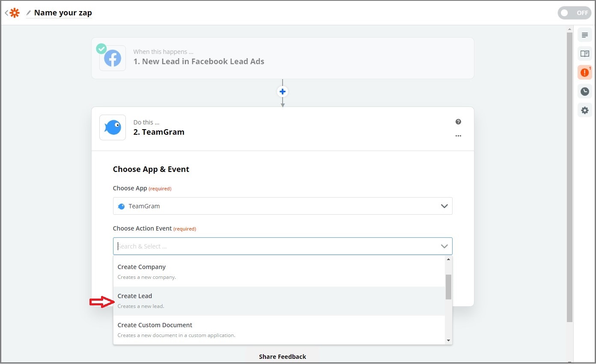
Task: Click the small TeamGram icon in app field
Action: (121, 206)
